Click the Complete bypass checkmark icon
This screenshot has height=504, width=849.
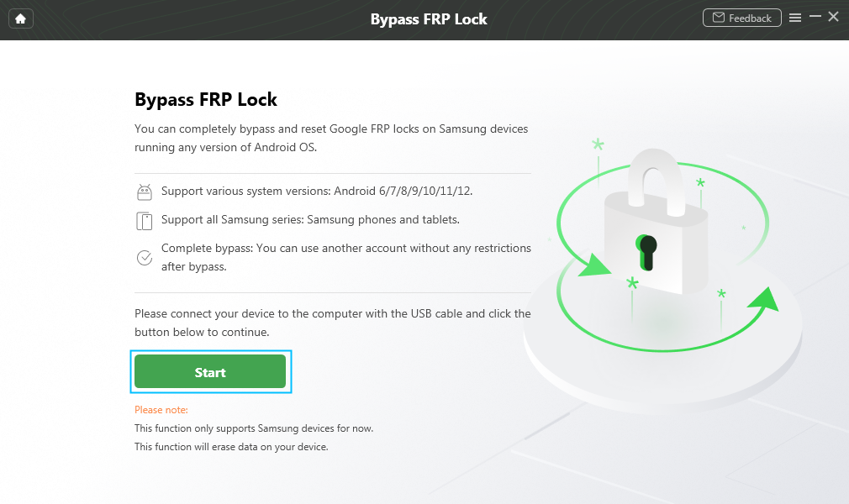[145, 258]
